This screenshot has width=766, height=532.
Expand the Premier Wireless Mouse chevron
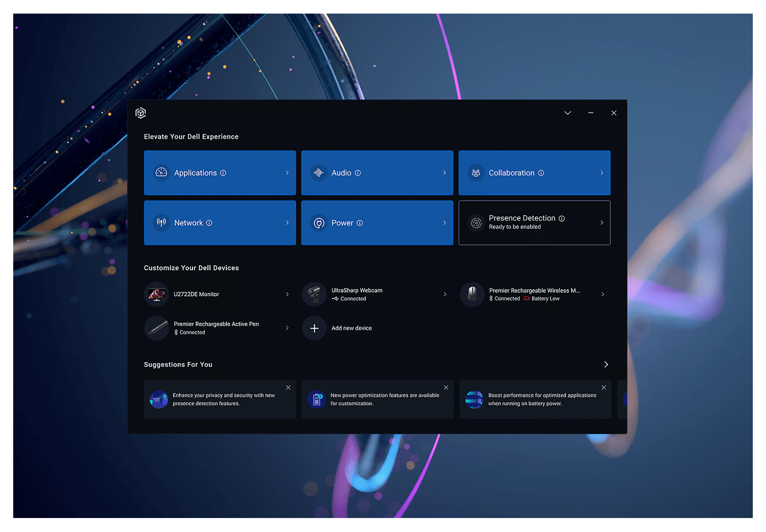602,294
